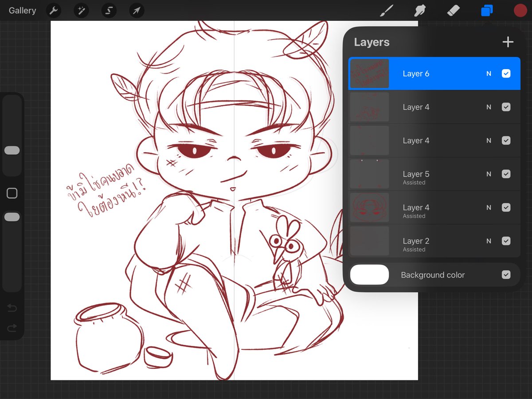532x399 pixels.
Task: Select Layer 4 marked Assisted
Action: pos(434,207)
